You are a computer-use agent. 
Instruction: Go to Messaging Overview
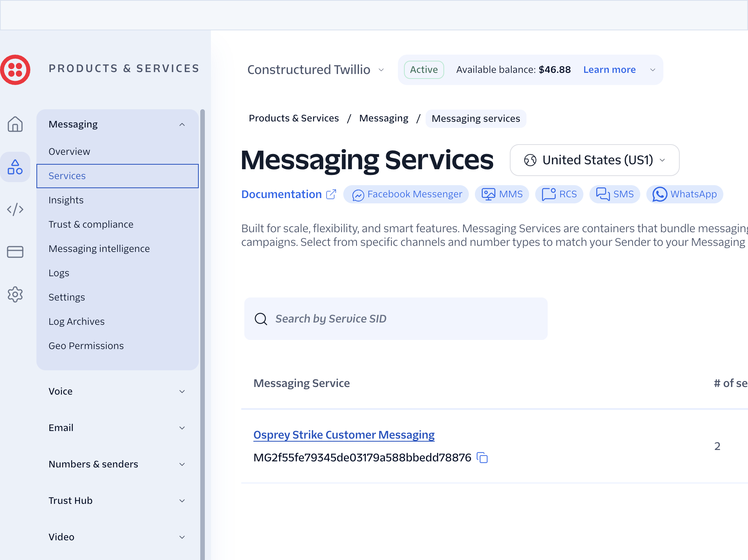tap(118, 151)
